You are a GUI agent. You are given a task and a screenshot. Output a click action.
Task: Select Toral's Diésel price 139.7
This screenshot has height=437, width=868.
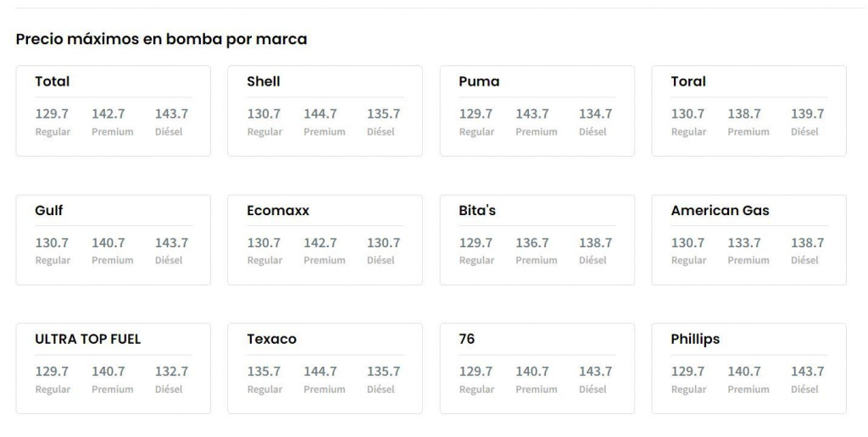(x=807, y=113)
